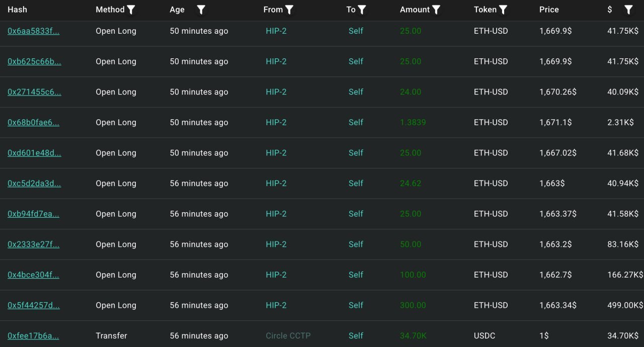This screenshot has width=644, height=347.
Task: Open transaction hash 0x2333e27f
Action: click(33, 244)
